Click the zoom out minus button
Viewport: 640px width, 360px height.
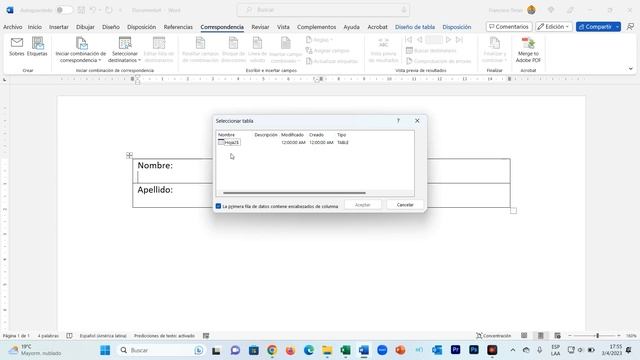(570, 336)
